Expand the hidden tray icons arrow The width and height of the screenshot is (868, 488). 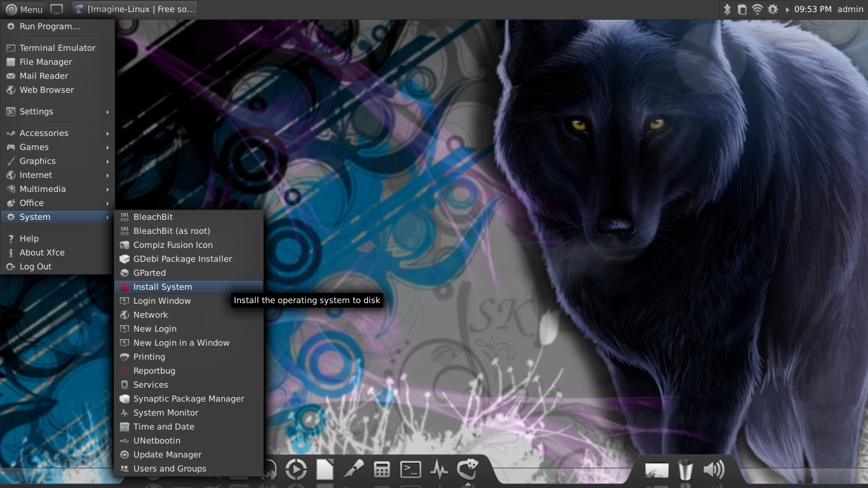[x=787, y=10]
